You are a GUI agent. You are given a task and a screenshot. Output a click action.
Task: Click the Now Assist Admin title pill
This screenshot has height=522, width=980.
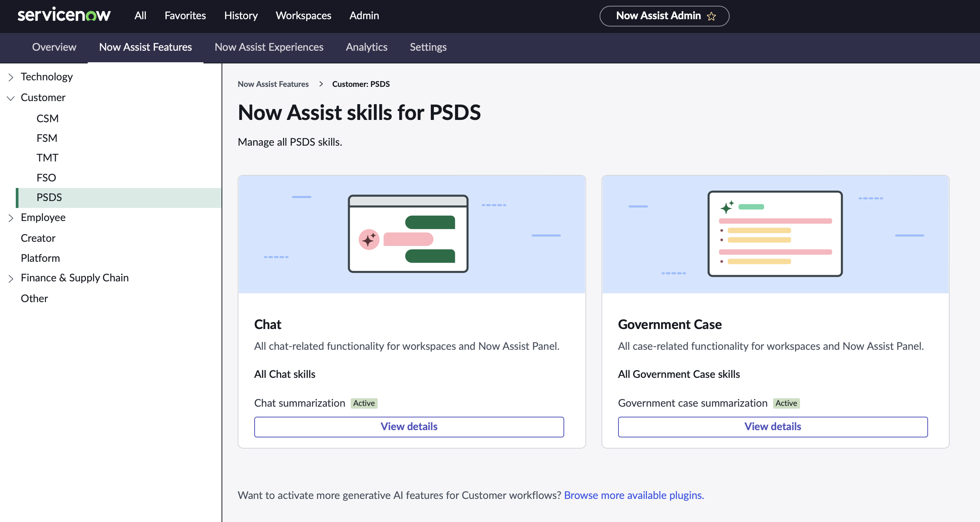[664, 16]
